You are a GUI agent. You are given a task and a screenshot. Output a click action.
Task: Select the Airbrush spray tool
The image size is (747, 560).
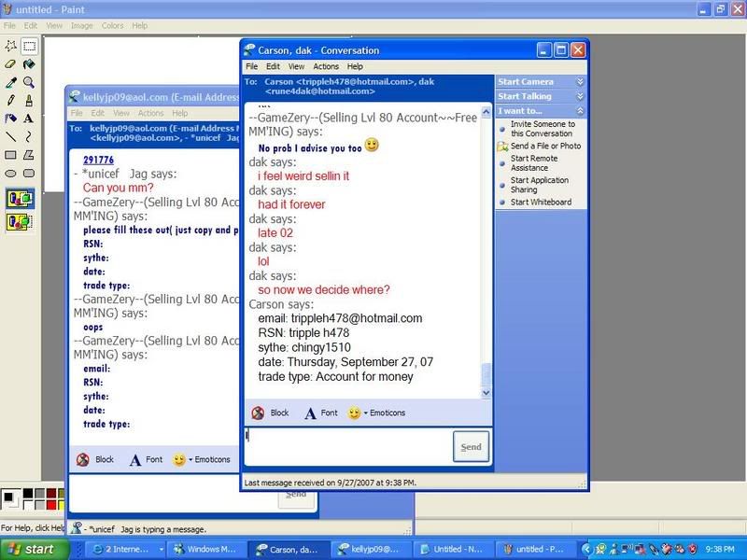10,119
